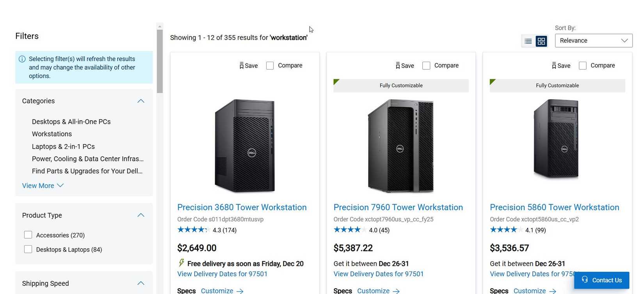
Task: Check the Desktops & Laptops (84) filter
Action: point(28,249)
